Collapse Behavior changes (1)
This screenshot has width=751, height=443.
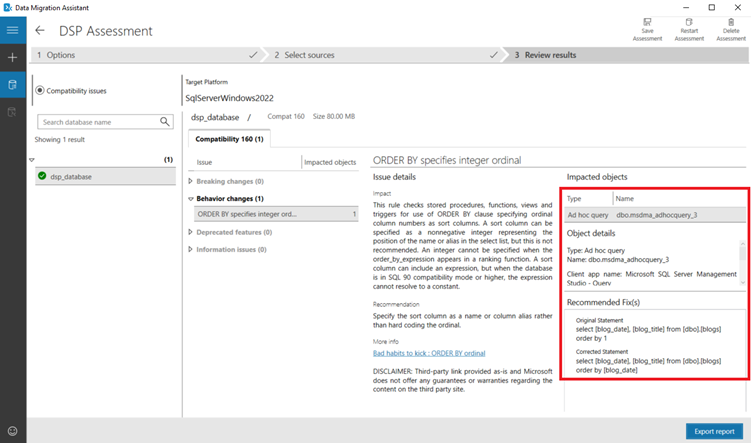191,199
